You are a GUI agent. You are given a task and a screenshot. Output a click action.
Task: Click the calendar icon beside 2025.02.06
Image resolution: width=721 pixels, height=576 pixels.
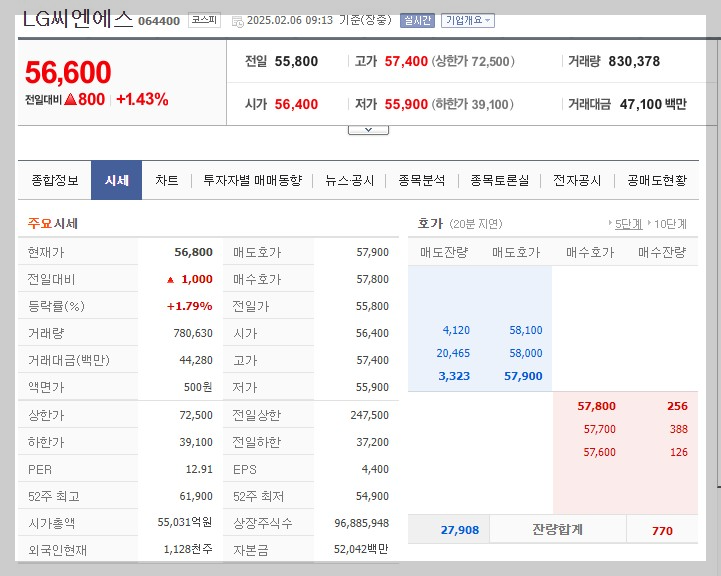(237, 22)
